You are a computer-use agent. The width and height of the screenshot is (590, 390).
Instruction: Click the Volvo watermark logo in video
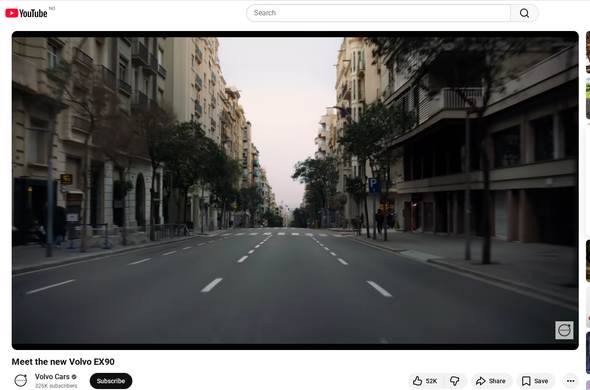point(564,330)
